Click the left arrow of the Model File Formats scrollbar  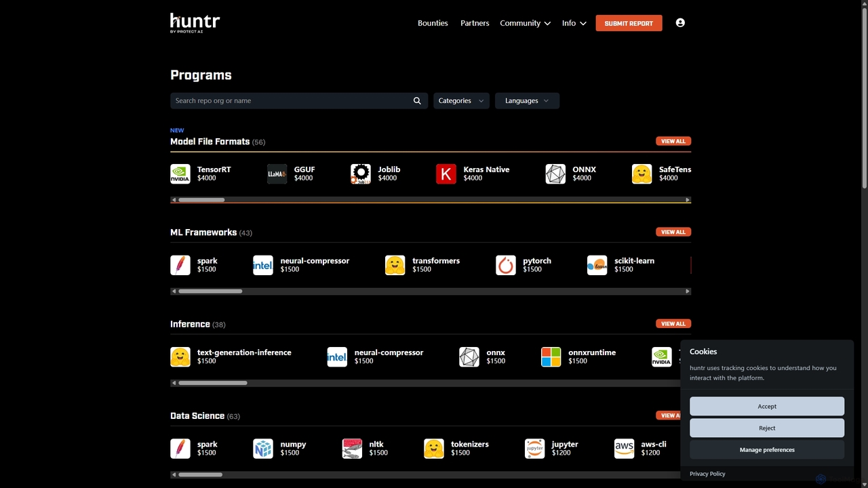(x=174, y=200)
